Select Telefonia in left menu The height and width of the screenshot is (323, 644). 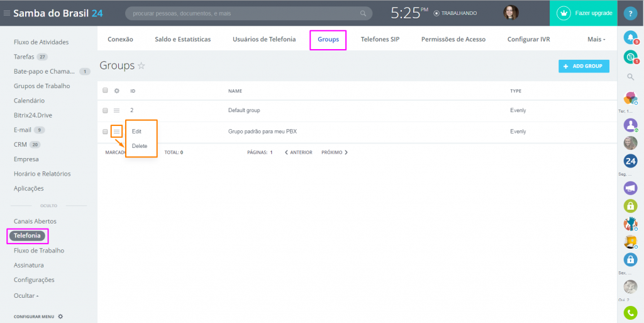pyautogui.click(x=27, y=236)
